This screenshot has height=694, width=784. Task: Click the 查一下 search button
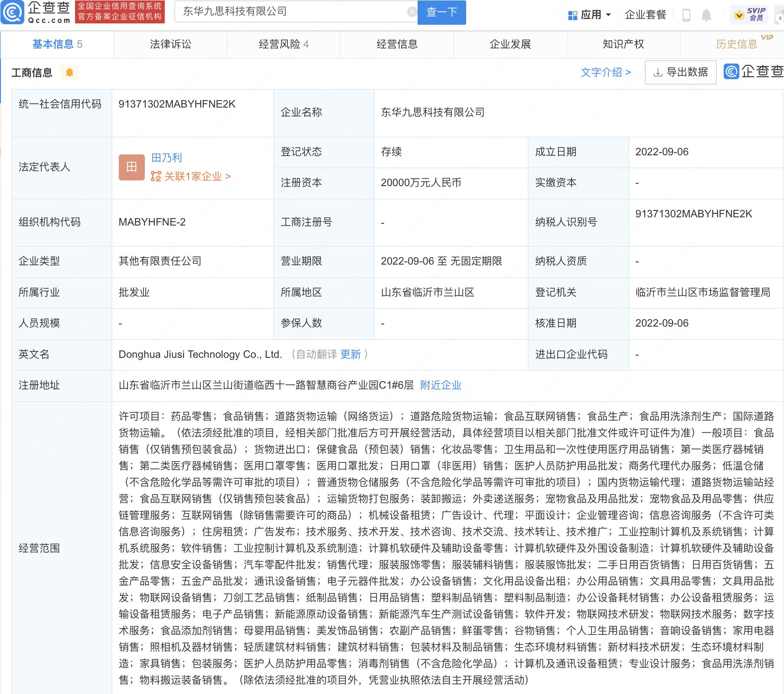tap(442, 12)
